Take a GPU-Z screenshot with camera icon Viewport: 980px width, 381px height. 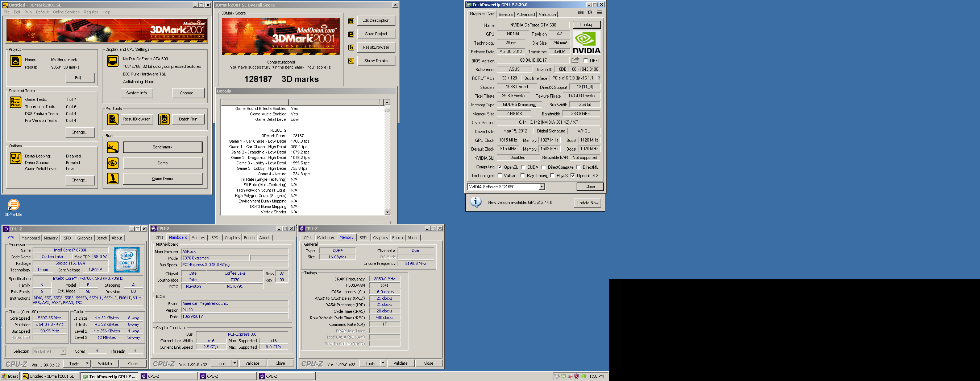pyautogui.click(x=581, y=13)
